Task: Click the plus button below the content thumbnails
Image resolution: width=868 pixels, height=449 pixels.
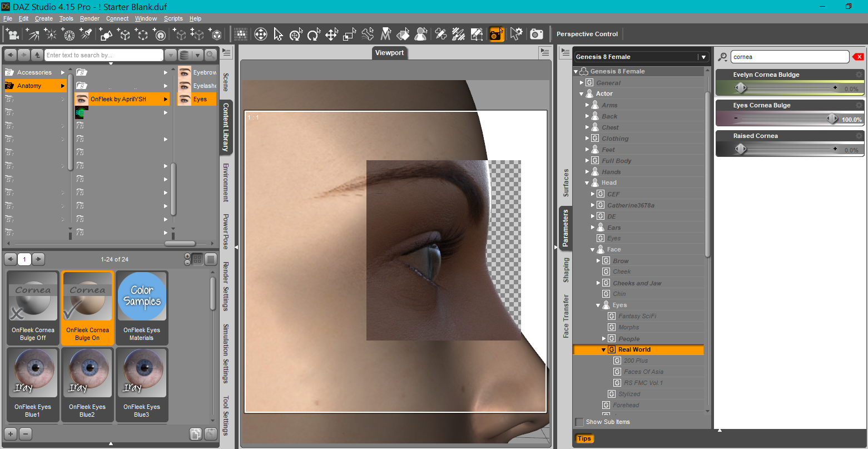Action: [10, 434]
